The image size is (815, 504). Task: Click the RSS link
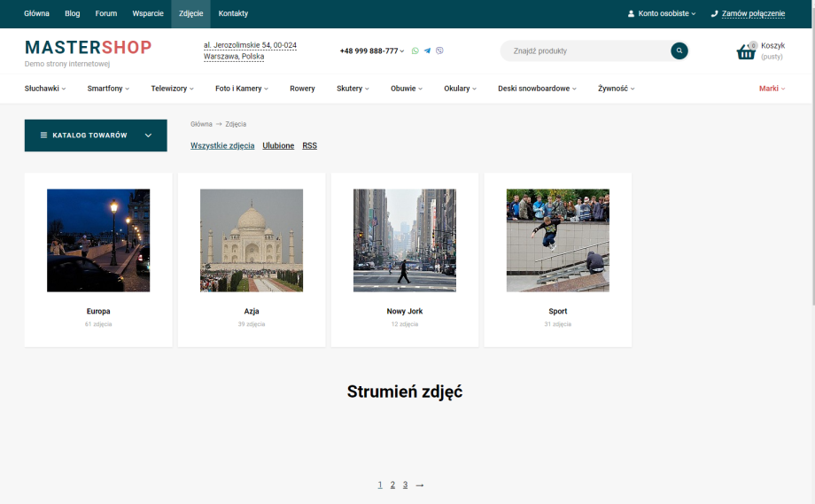click(x=309, y=146)
